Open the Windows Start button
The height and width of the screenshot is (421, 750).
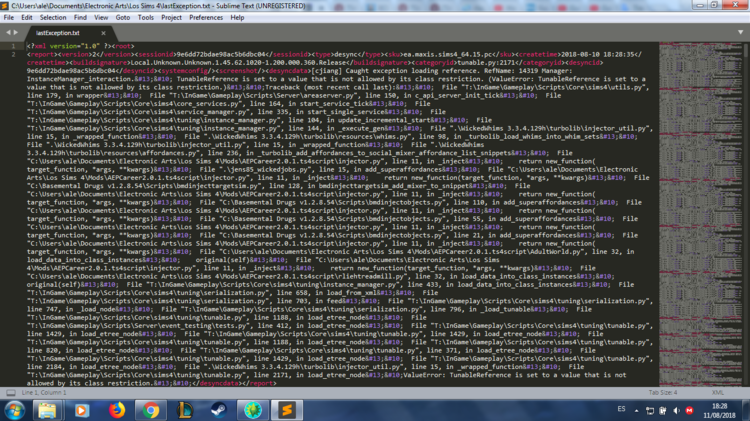tap(14, 410)
